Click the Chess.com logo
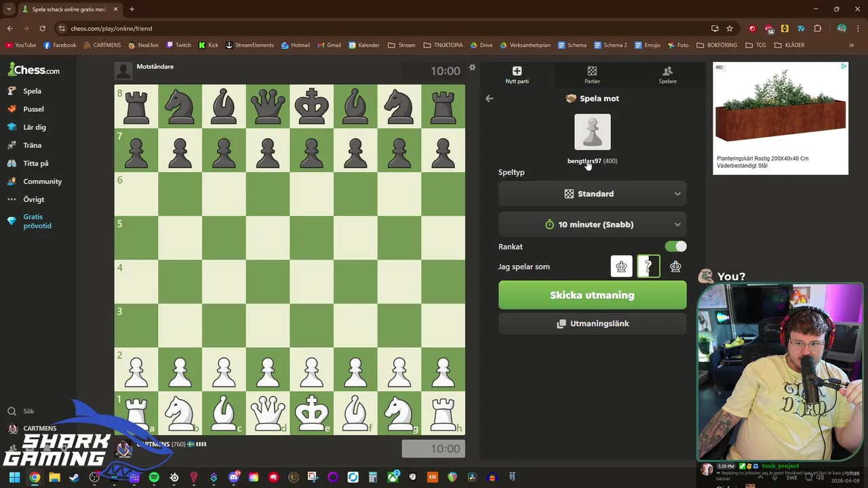Image resolution: width=868 pixels, height=488 pixels. pyautogui.click(x=33, y=70)
